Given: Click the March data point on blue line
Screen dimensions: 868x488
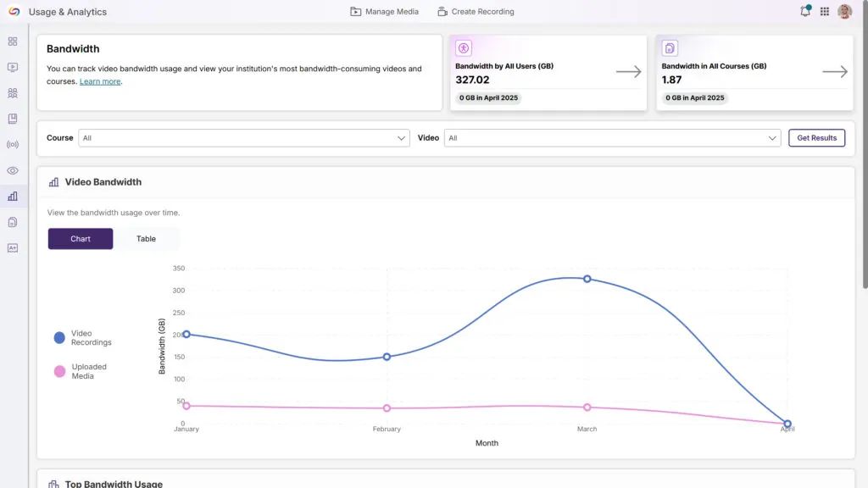Looking at the screenshot, I should pos(587,279).
